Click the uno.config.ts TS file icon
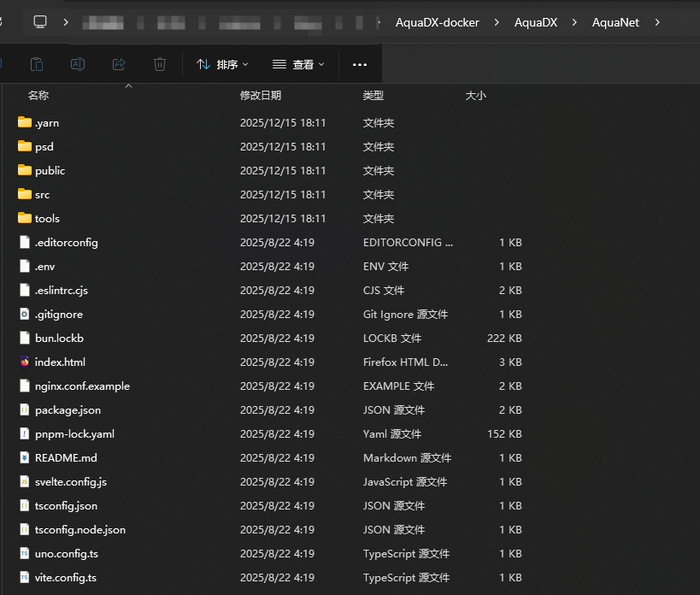This screenshot has height=595, width=700. pos(25,553)
